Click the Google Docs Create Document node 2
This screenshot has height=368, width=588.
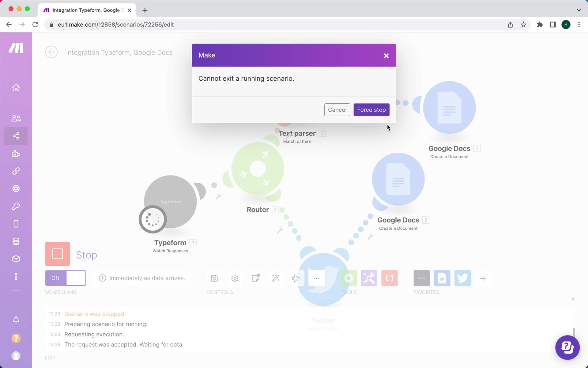pyautogui.click(x=398, y=180)
